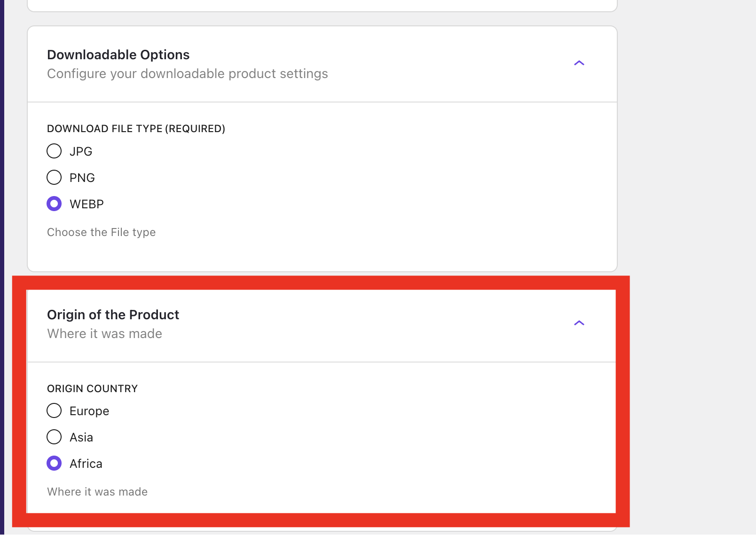756x536 pixels.
Task: Click the WEBP option label text
Action: (87, 204)
